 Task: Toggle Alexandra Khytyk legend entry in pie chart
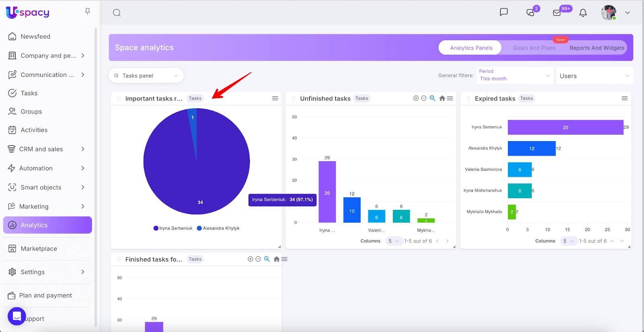218,228
